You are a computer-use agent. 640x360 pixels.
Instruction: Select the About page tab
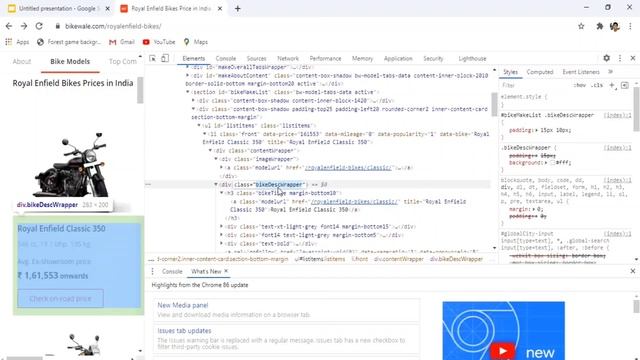click(22, 62)
